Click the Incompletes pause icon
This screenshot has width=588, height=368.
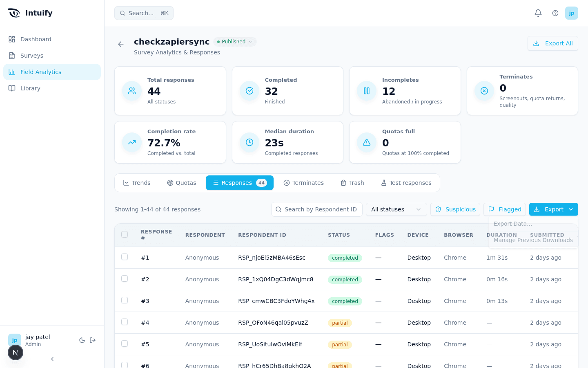pyautogui.click(x=367, y=91)
